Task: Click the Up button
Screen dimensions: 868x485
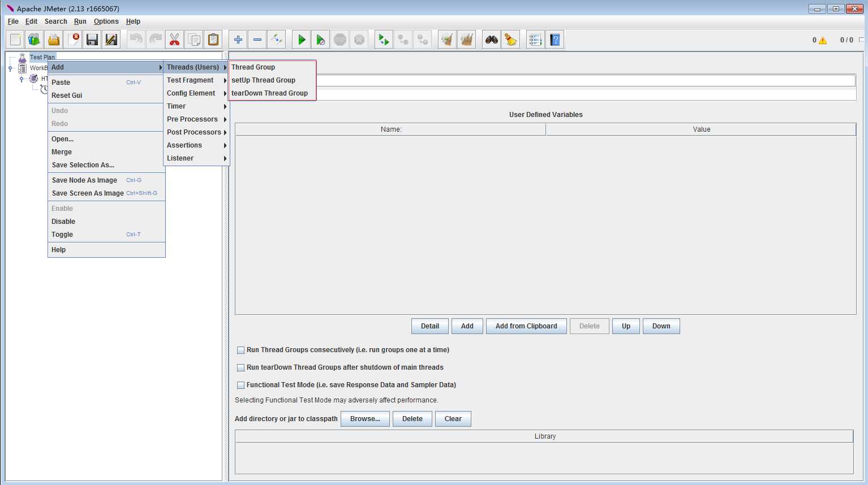Action: click(x=626, y=326)
